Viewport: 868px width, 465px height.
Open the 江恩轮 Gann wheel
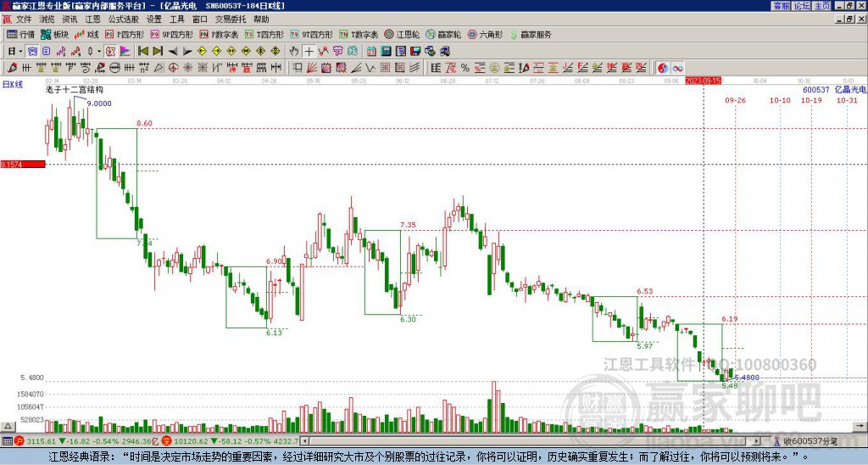coord(402,34)
